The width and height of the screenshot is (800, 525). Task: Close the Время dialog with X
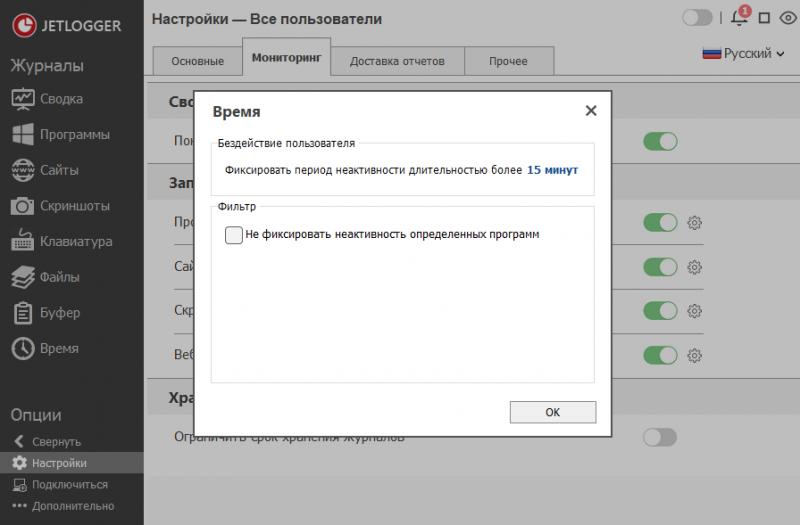click(x=591, y=111)
